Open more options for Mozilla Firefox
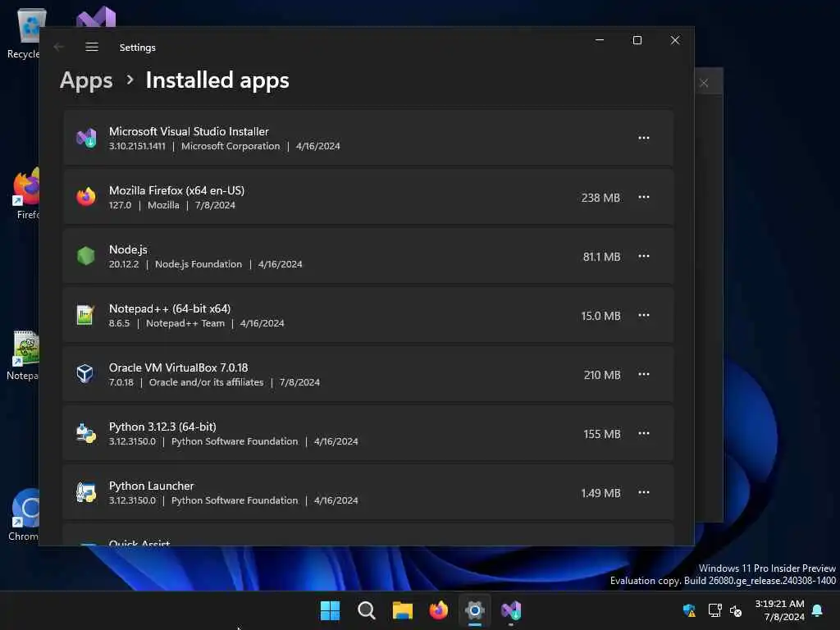840x630 pixels. tap(643, 197)
